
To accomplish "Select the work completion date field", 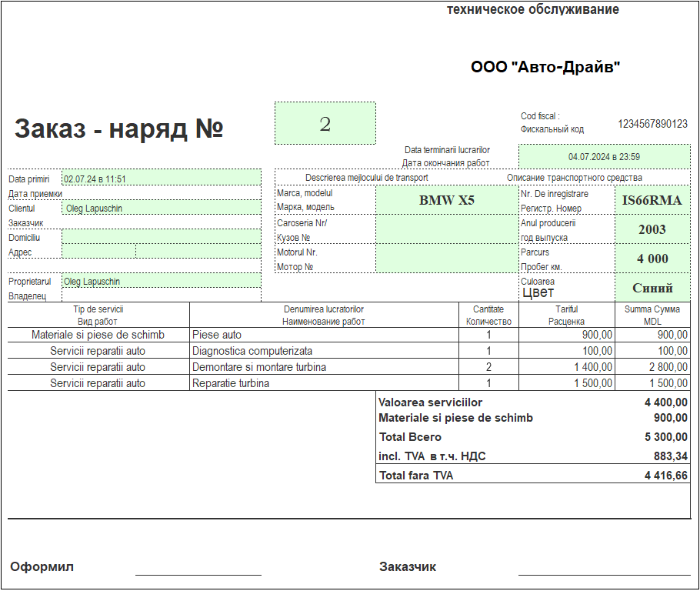I will [604, 156].
